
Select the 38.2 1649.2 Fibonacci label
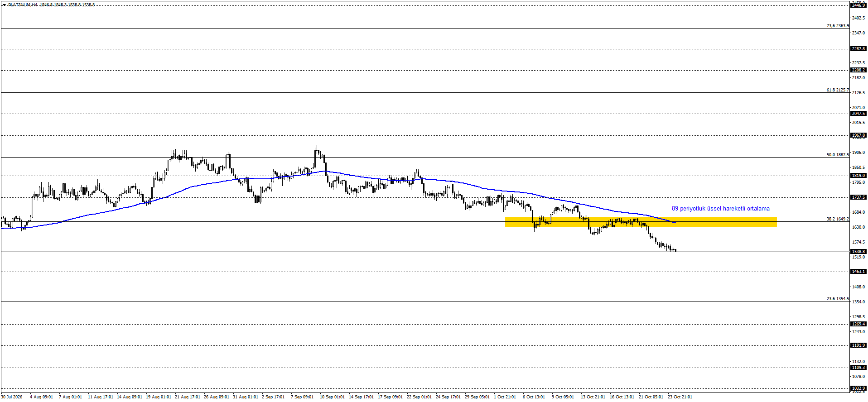click(x=838, y=219)
